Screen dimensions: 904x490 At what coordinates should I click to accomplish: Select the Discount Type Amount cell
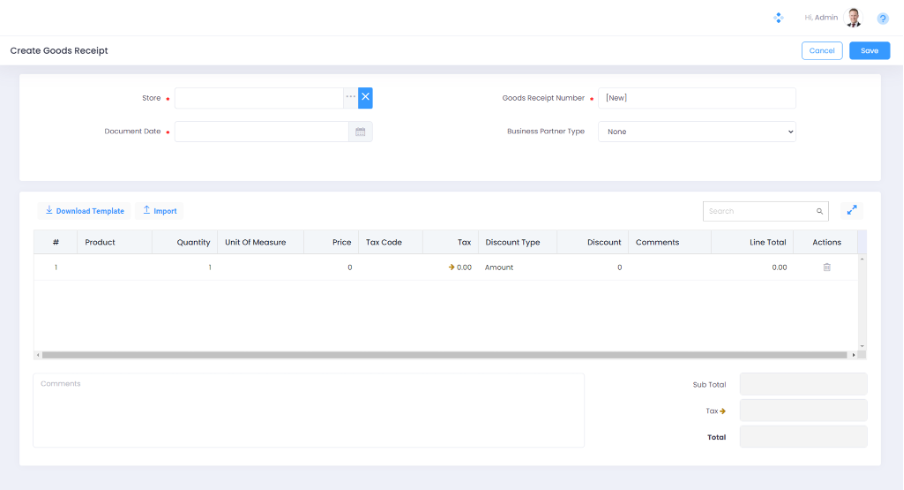(517, 267)
